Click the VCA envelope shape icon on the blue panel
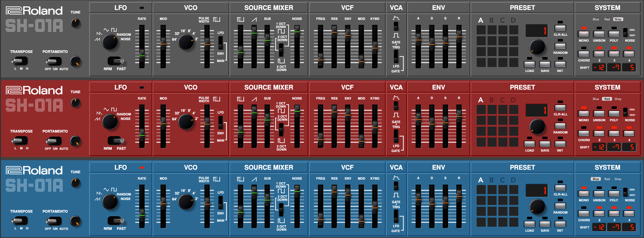The image size is (644, 238). (x=396, y=178)
